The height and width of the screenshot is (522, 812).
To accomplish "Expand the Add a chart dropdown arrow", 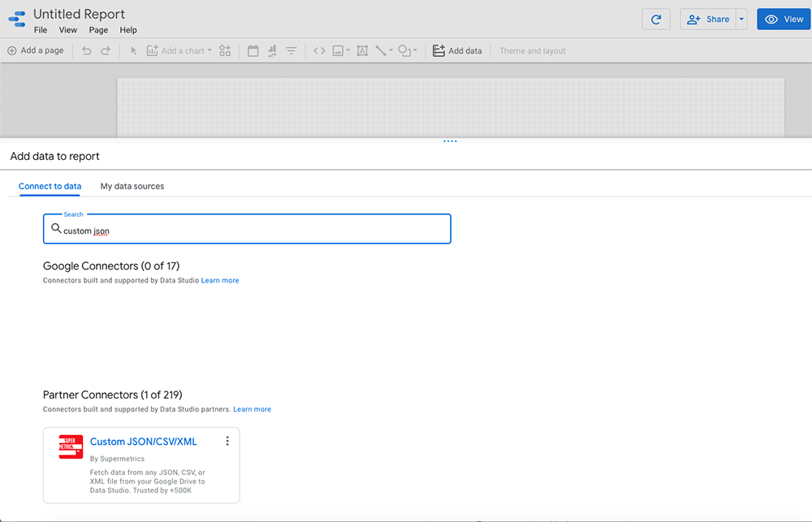I will point(209,51).
